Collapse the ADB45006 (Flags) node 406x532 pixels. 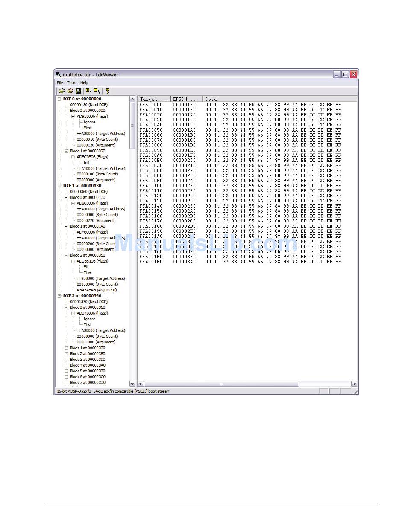(x=73, y=313)
